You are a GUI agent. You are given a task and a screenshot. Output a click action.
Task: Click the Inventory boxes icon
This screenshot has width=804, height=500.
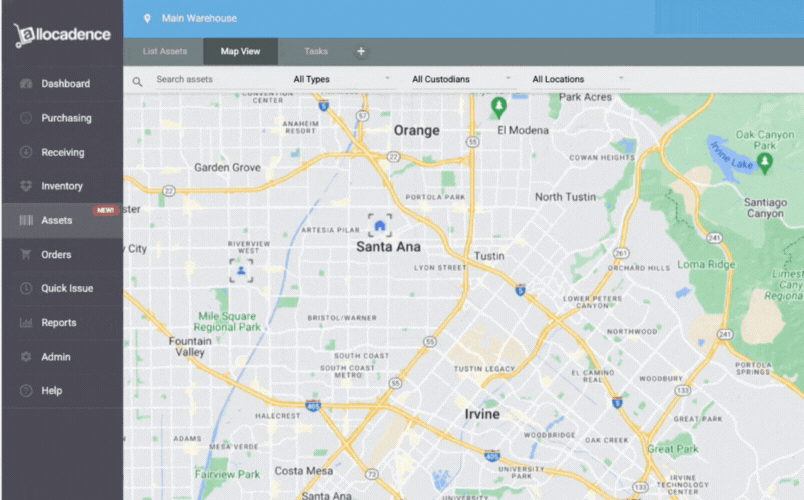coord(26,186)
